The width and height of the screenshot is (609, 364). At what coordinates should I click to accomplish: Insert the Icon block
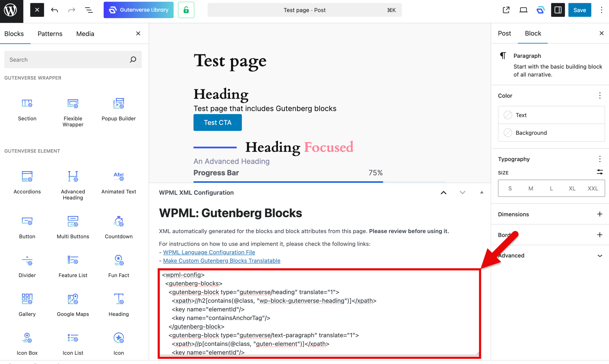(x=119, y=344)
